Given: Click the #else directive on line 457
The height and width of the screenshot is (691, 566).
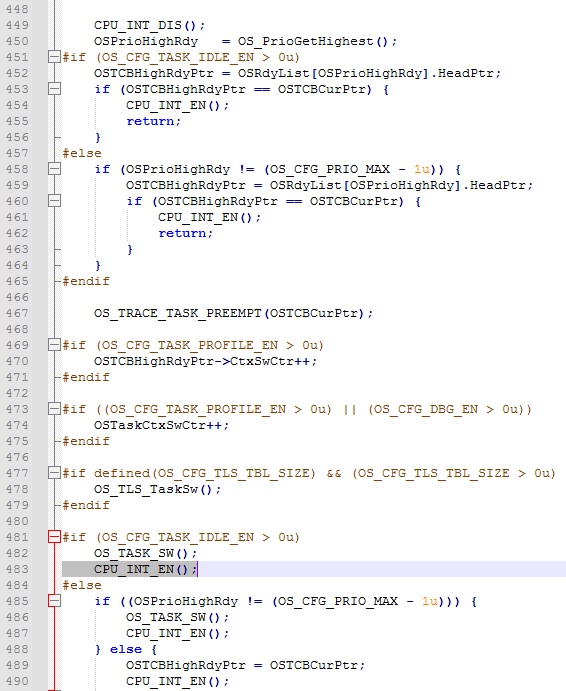Looking at the screenshot, I should (82, 153).
